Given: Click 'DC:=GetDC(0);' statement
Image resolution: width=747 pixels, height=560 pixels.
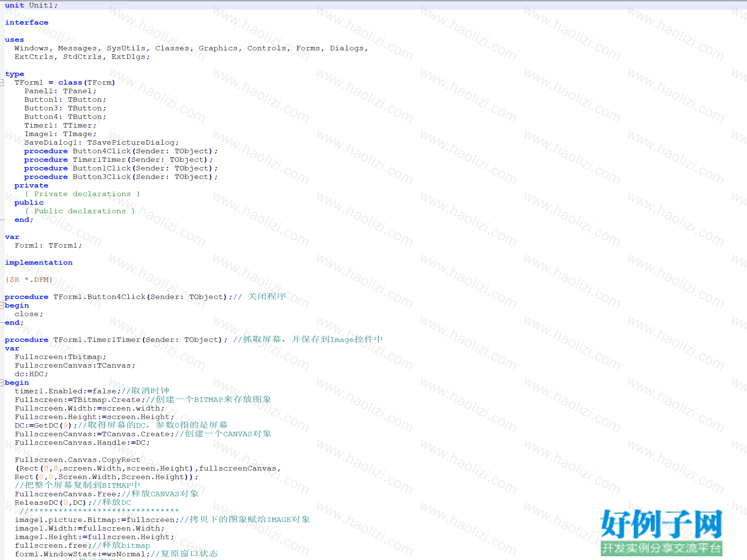Looking at the screenshot, I should click(x=46, y=425).
